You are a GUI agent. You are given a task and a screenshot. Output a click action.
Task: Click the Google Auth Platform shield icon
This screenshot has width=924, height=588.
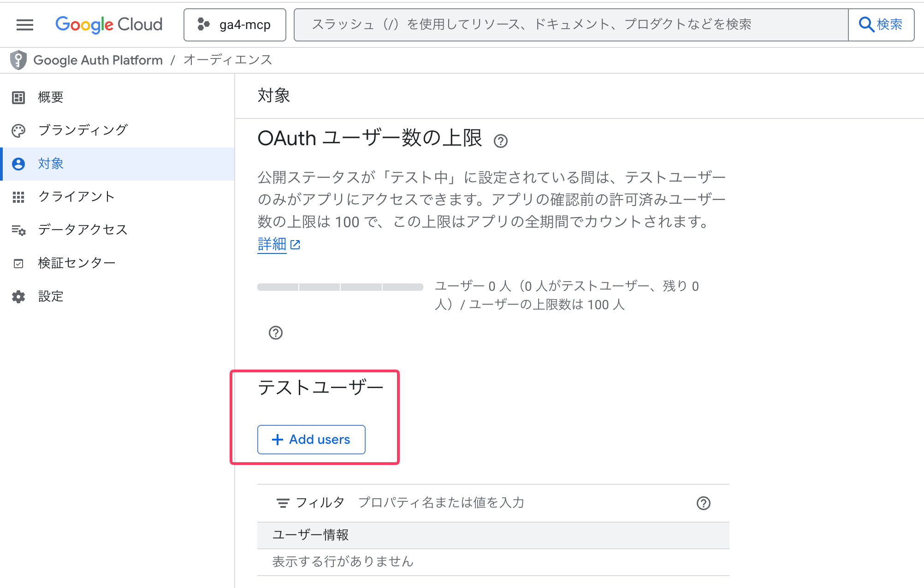click(x=18, y=60)
